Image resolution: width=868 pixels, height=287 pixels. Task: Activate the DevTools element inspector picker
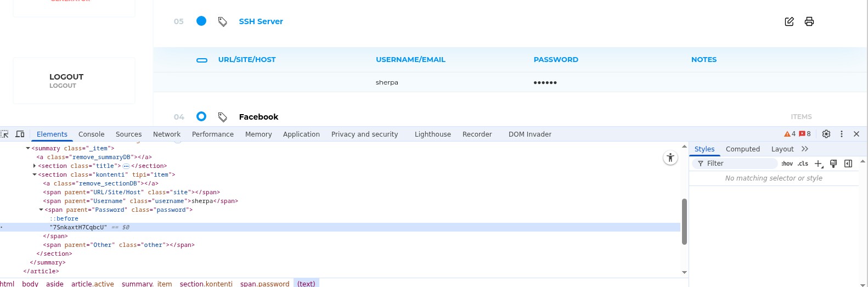click(5, 134)
